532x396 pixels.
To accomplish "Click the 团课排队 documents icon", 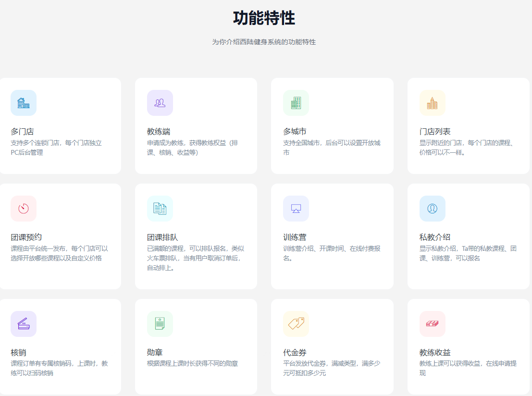I will point(160,209).
